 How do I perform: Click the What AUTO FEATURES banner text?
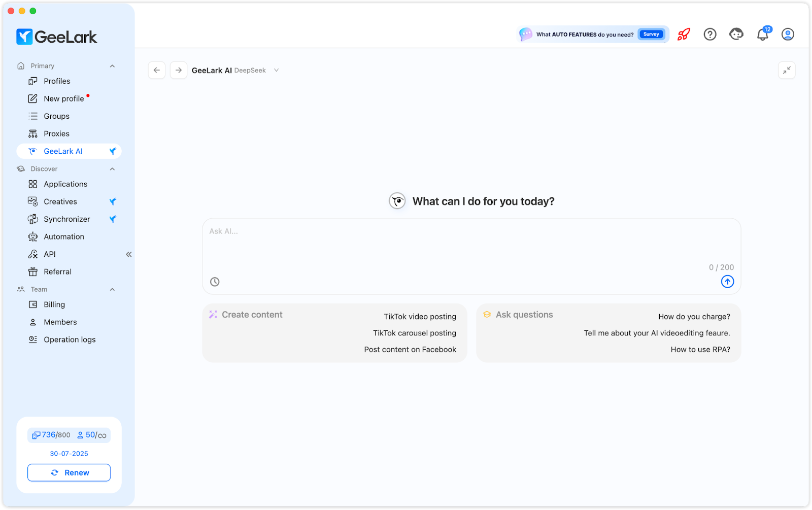pos(585,35)
